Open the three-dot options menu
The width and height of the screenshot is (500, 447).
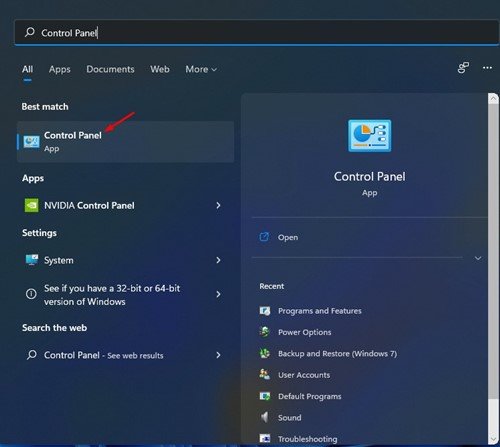(487, 68)
